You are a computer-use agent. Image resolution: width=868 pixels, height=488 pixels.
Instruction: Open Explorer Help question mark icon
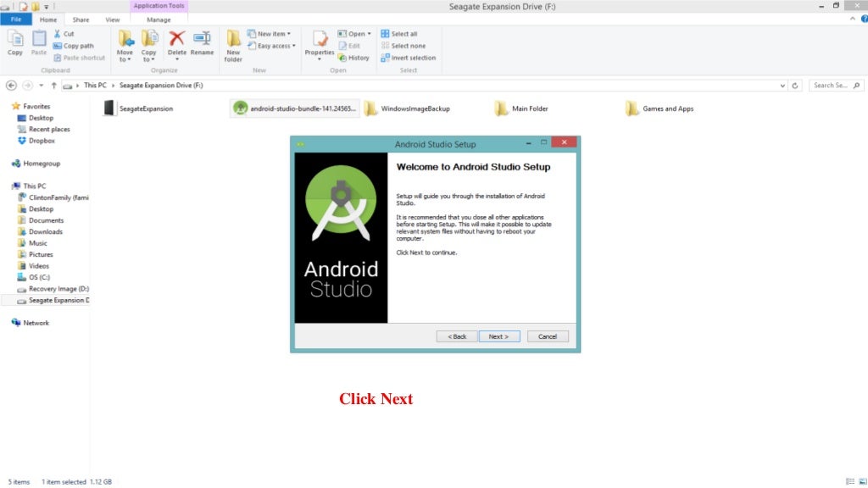(x=864, y=19)
